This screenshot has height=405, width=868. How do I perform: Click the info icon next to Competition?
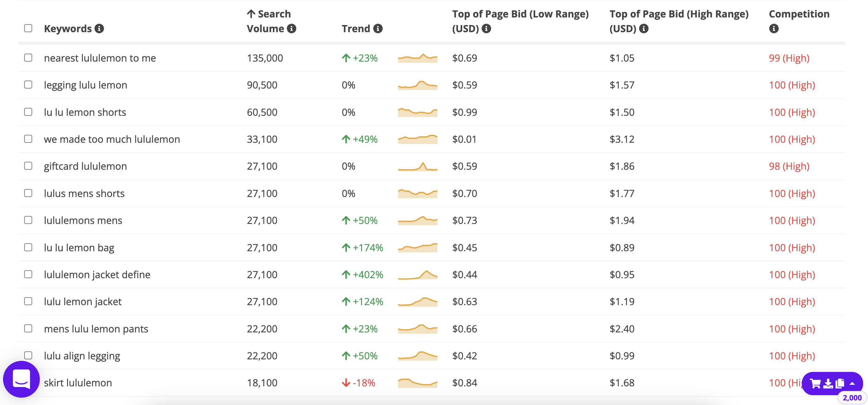tap(774, 28)
